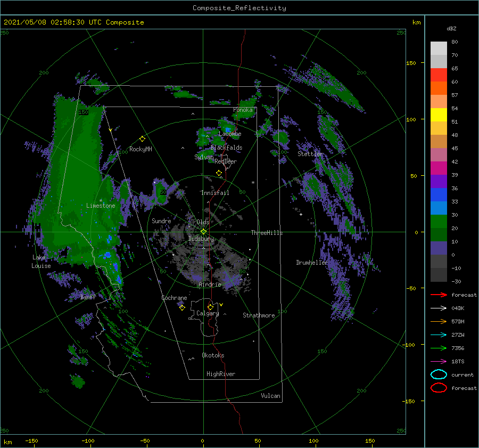This screenshot has height=448, width=479.
Task: Click the white 04DK arrow icon
Action: coord(439,308)
